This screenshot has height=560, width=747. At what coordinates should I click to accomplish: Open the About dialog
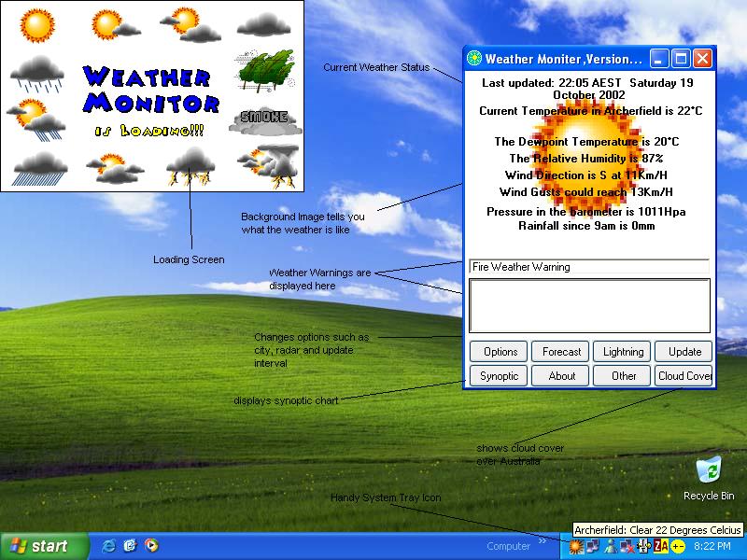pyautogui.click(x=561, y=376)
